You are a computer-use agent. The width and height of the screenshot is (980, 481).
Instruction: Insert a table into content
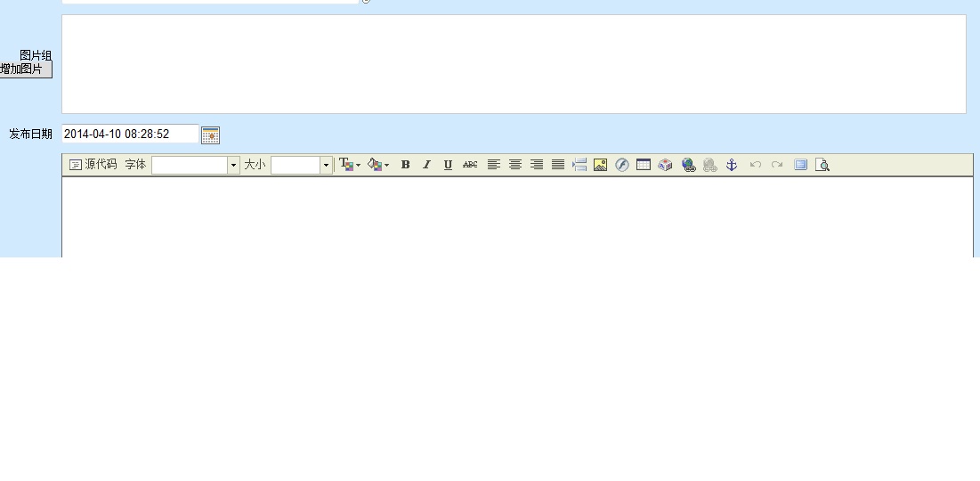[x=644, y=165]
